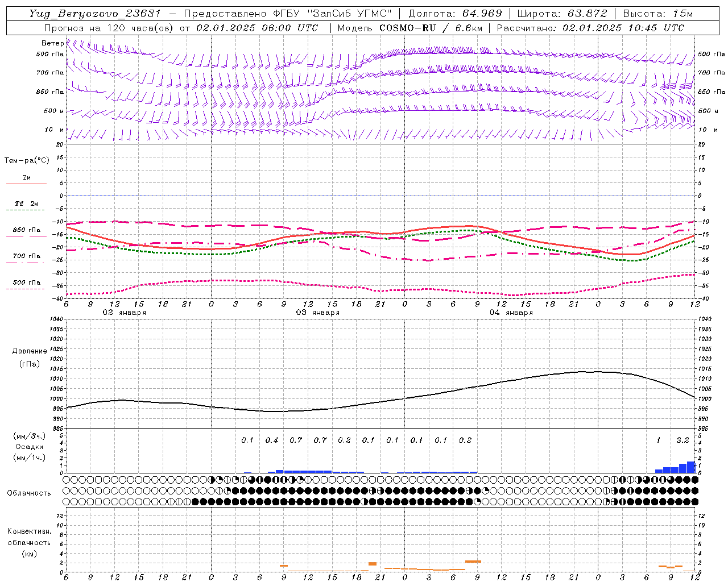728x582 pixels.
Task: Click the (мм/1ч.) precipitation unit label
Action: coord(30,458)
